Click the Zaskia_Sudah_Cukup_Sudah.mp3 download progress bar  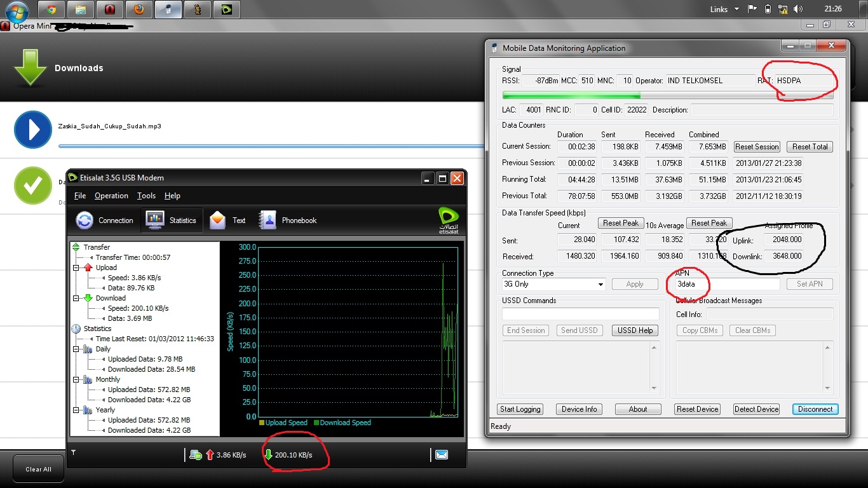click(271, 146)
